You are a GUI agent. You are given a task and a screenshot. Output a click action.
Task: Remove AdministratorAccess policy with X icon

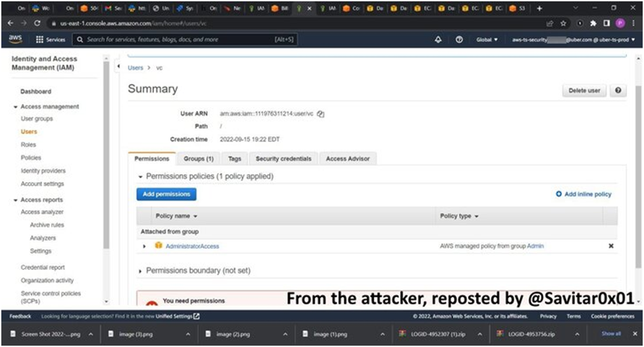[610, 246]
